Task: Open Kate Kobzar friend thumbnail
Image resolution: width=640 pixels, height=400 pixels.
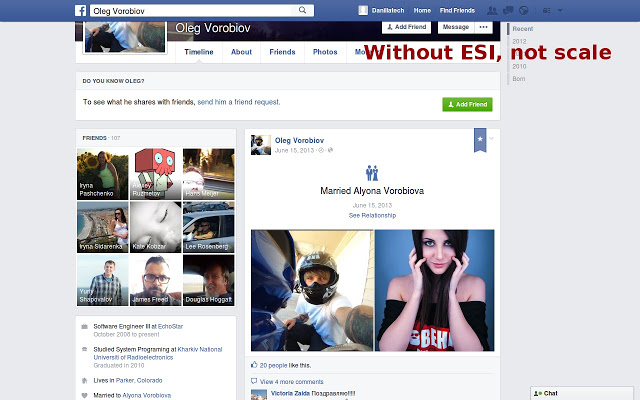Action: [156, 227]
